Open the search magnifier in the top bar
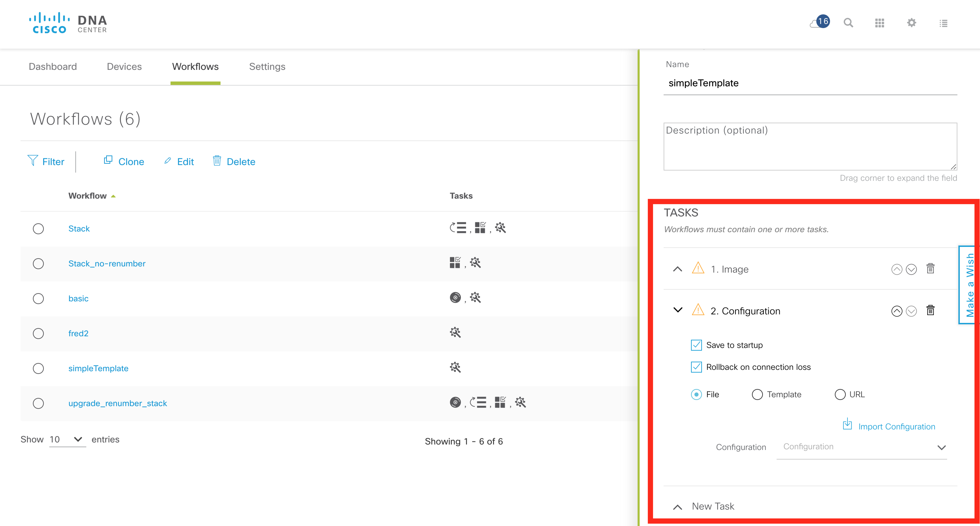 (848, 23)
